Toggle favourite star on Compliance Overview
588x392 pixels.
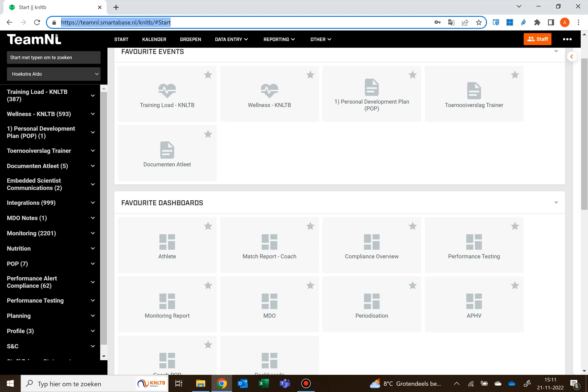[x=412, y=226]
